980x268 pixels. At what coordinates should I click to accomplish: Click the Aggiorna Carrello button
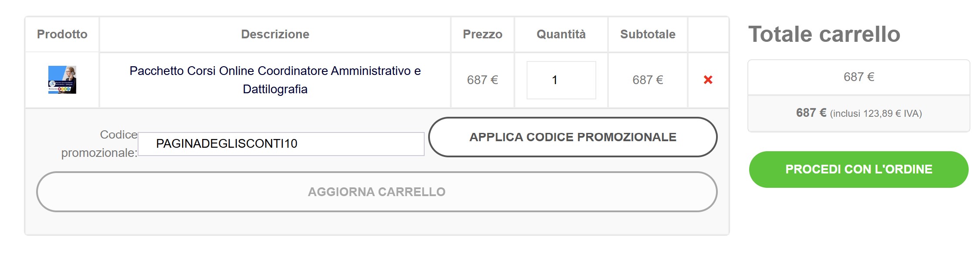click(x=377, y=192)
